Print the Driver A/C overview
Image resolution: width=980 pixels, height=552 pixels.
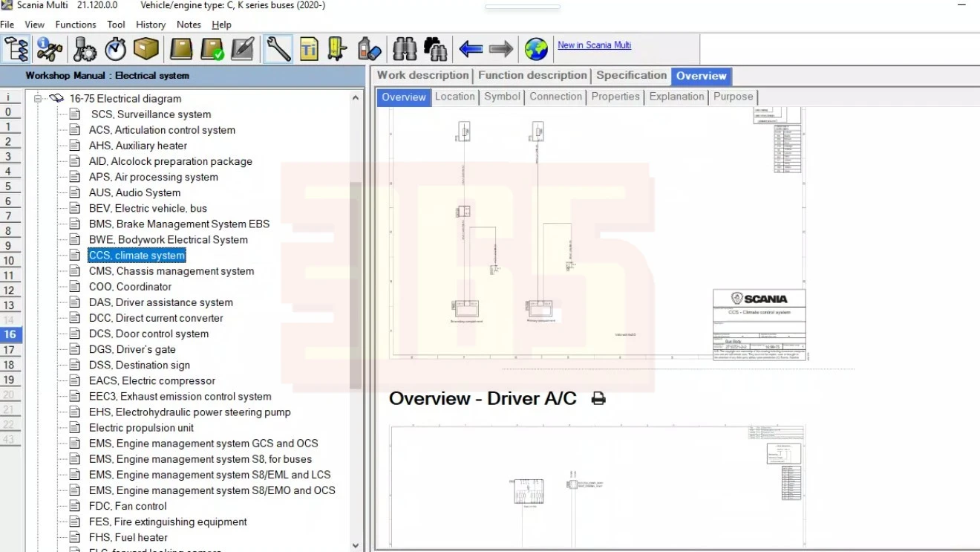pyautogui.click(x=598, y=399)
